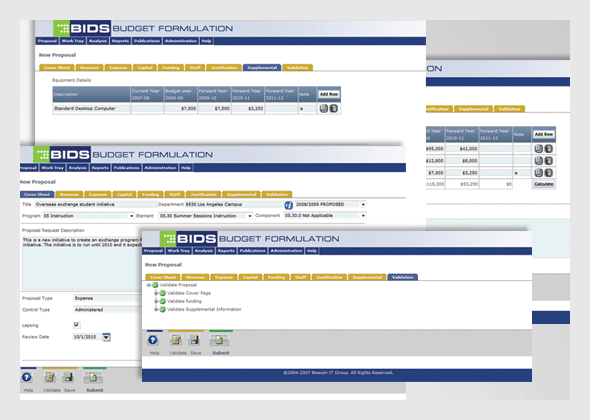The height and width of the screenshot is (420, 590).
Task: Click the Proposal Request Description text area
Action: click(82, 263)
